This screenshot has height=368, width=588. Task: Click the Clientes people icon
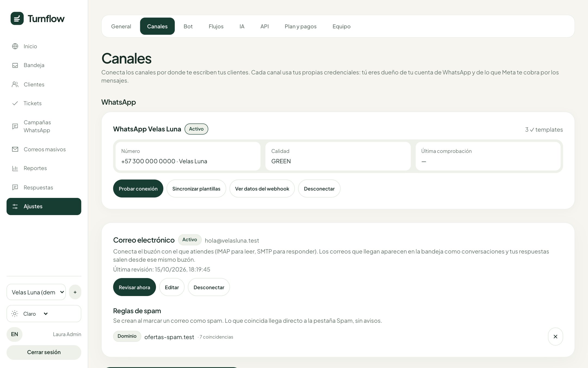coord(15,85)
